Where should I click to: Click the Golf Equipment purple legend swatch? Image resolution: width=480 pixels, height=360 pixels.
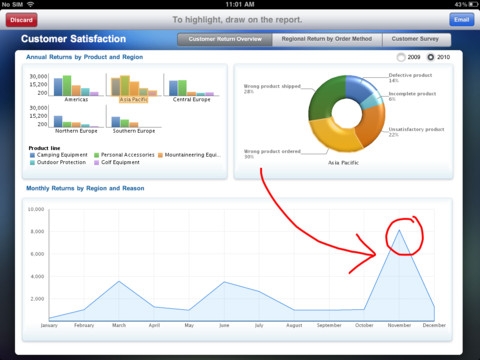(97, 163)
